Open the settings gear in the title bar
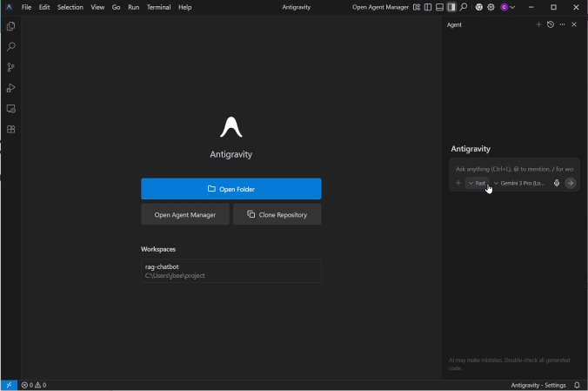The width and height of the screenshot is (588, 391). pyautogui.click(x=491, y=7)
